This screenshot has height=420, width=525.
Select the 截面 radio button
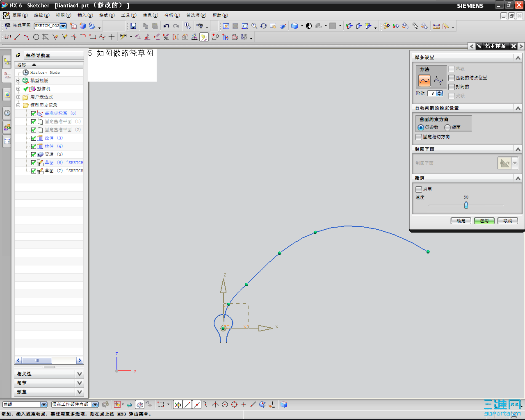point(447,128)
